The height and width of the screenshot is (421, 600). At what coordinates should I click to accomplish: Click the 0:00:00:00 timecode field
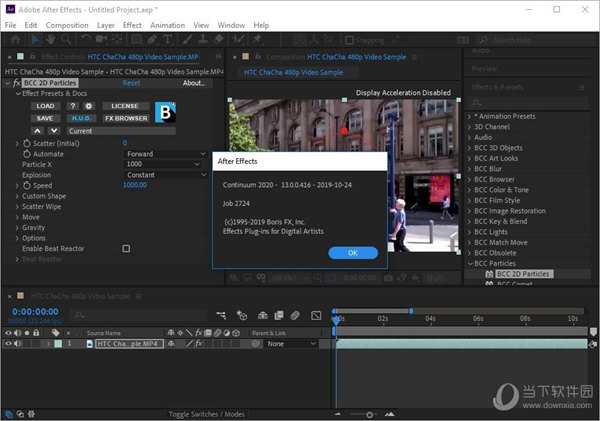(35, 312)
